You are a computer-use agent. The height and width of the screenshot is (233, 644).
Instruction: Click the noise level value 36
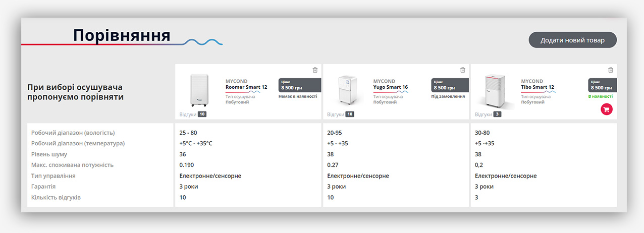point(183,154)
